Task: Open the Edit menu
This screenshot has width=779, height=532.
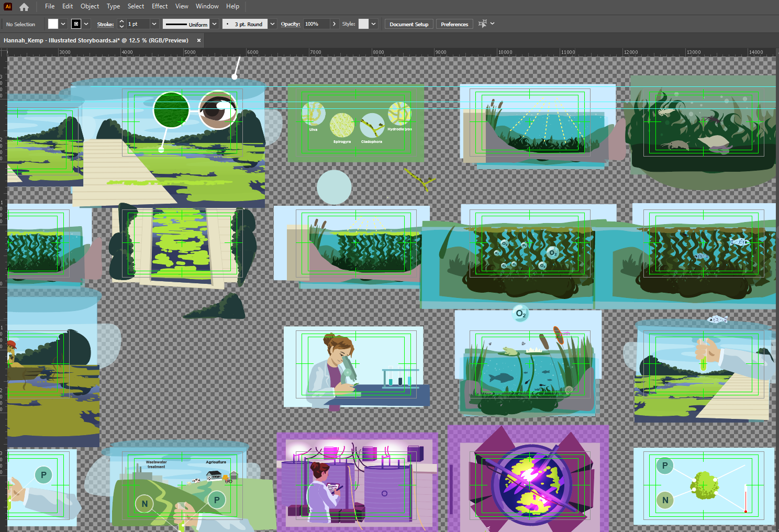Action: click(x=68, y=6)
